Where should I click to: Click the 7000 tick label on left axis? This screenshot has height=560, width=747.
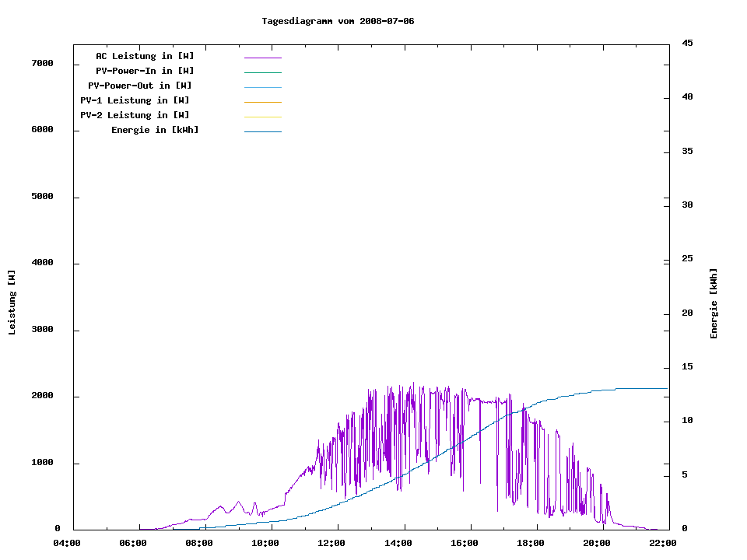coord(41,64)
